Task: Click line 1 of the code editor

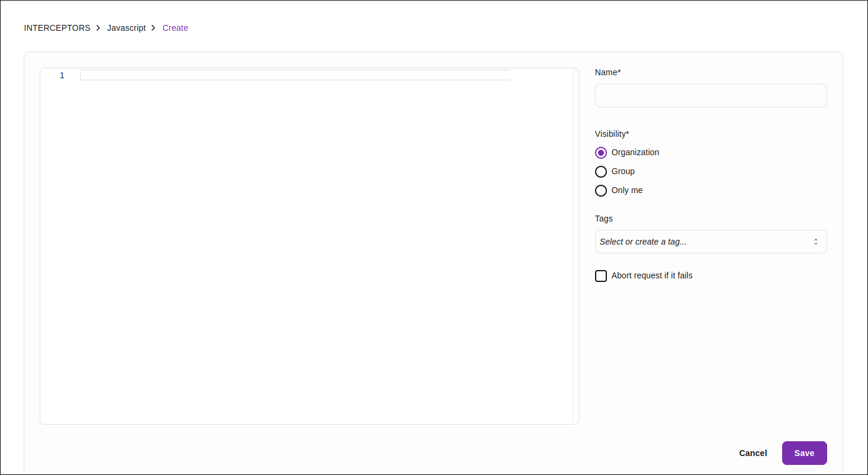Action: tap(237, 75)
